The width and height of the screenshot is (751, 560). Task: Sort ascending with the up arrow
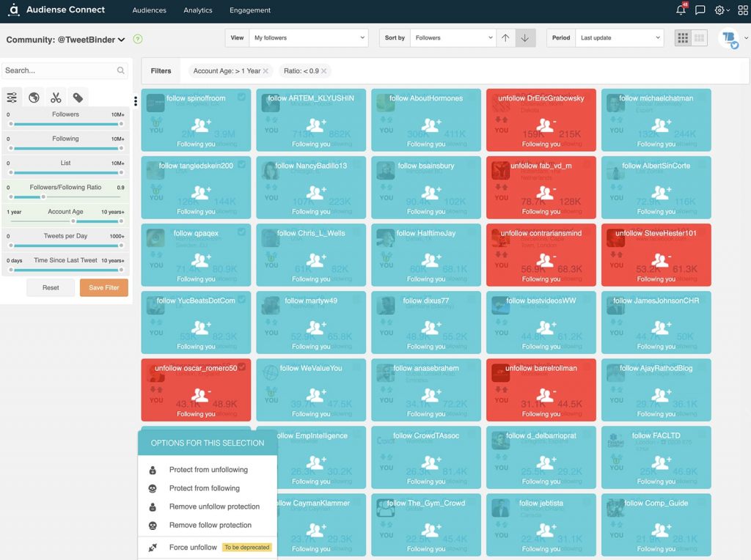(505, 38)
